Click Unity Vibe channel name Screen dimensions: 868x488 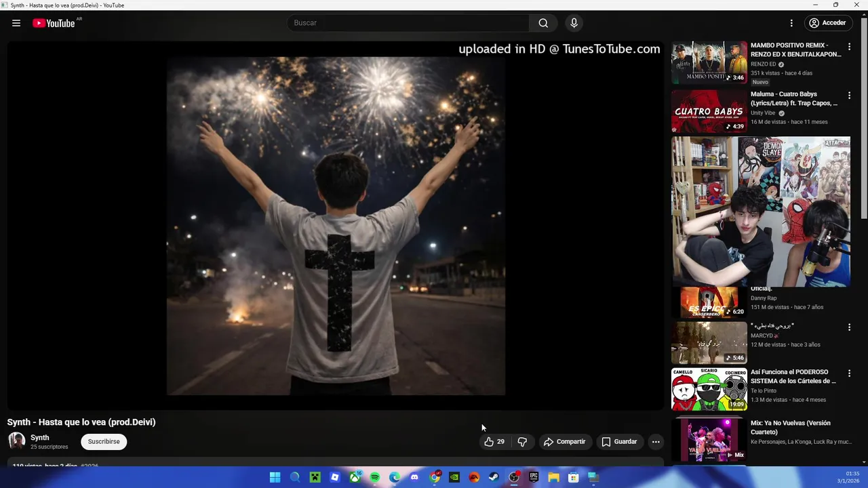[763, 113]
